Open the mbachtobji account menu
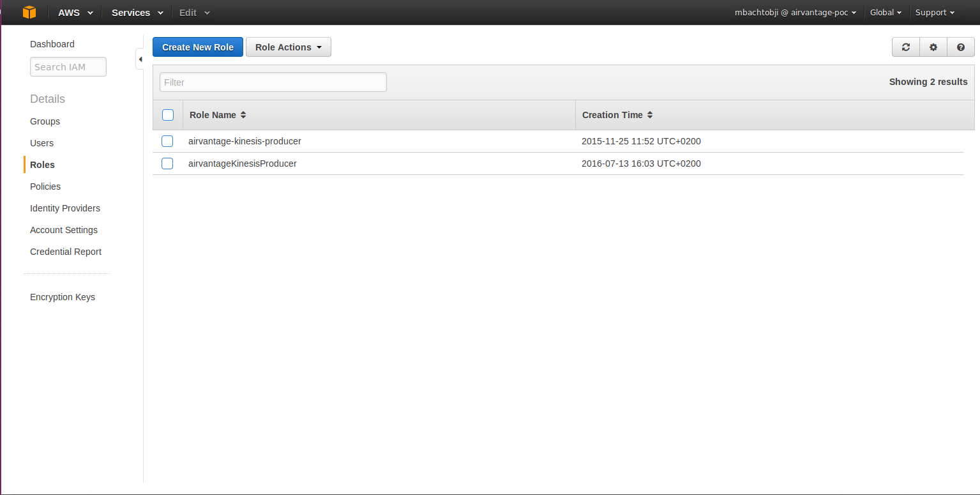Viewport: 980px width, 495px height. coord(795,13)
